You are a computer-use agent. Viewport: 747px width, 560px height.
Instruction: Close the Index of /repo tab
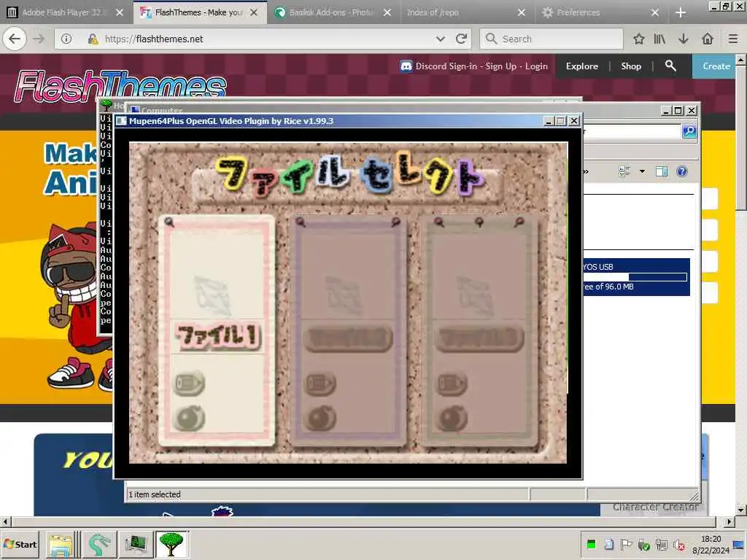[522, 12]
